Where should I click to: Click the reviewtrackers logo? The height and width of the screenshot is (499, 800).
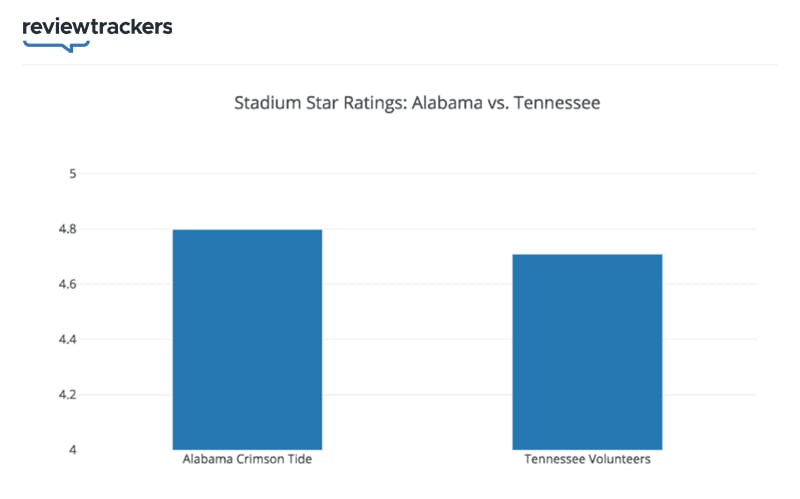[x=97, y=28]
